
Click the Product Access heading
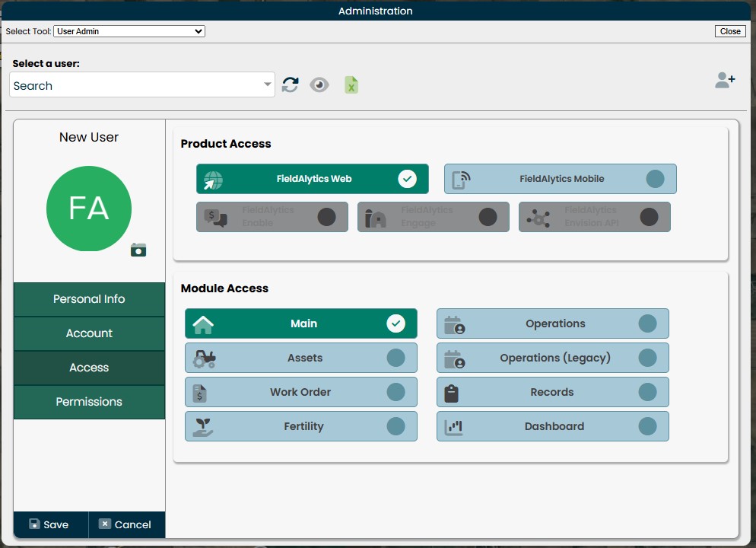coord(226,144)
